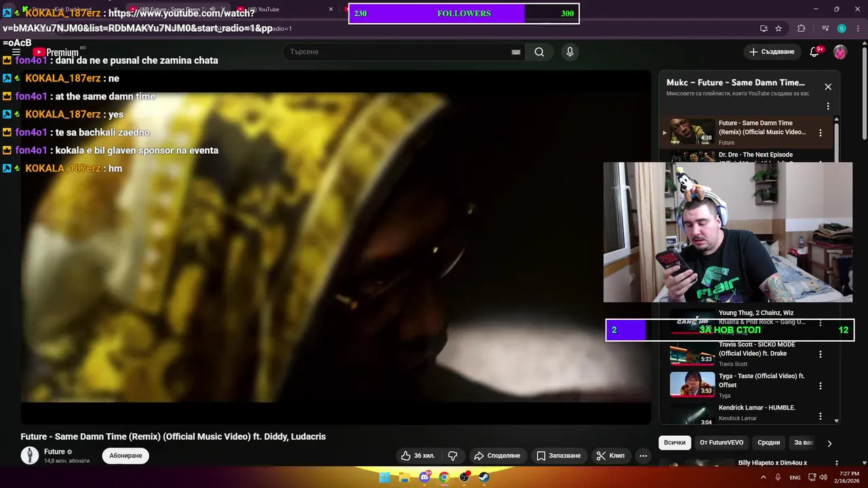Open the YouTube account avatar menu

(x=840, y=52)
